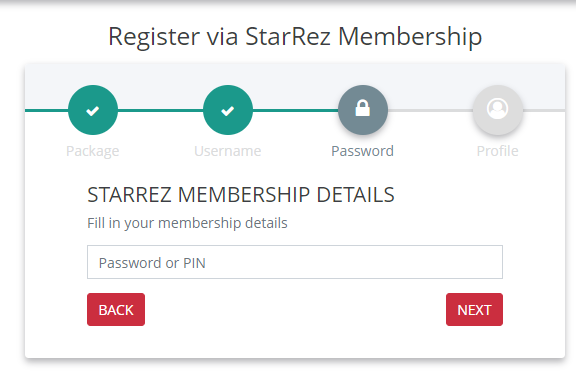Go back with the red BACK button
576x371 pixels.
[116, 309]
